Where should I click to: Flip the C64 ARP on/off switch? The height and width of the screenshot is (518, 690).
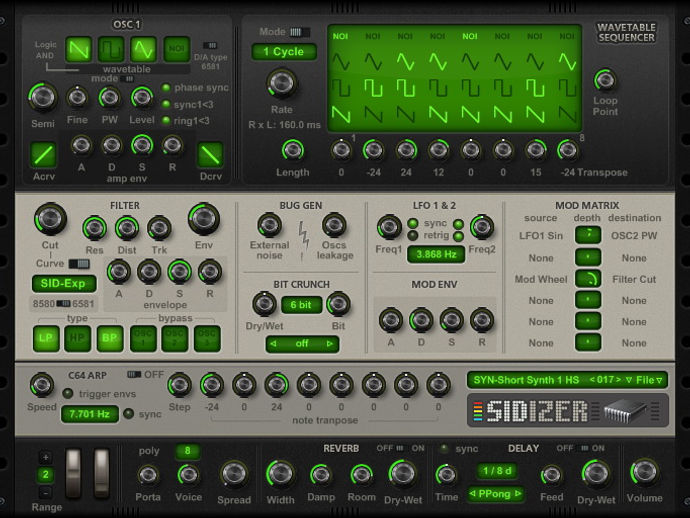point(134,375)
